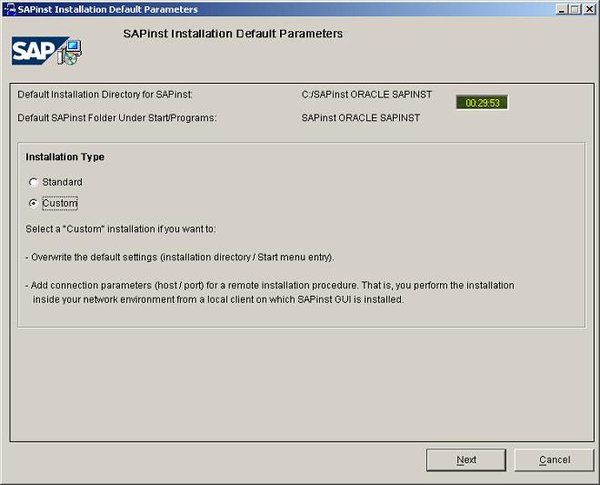Screen dimensions: 600x485
Task: Maximize the SAPinst window
Action: coord(574,9)
